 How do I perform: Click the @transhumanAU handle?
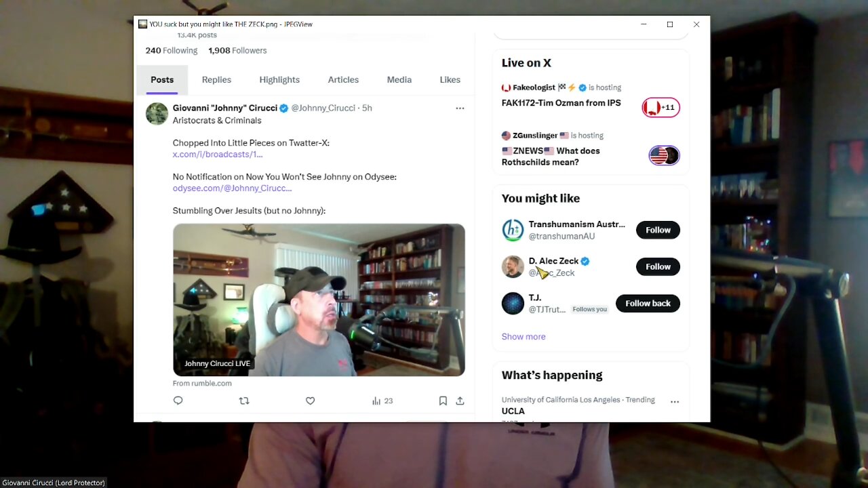(x=561, y=236)
